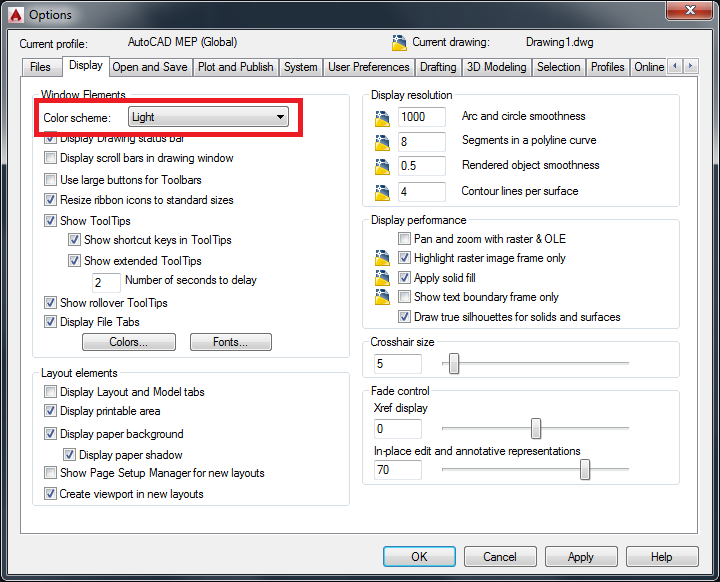
Task: Open Help for the Options dialog
Action: (x=662, y=557)
